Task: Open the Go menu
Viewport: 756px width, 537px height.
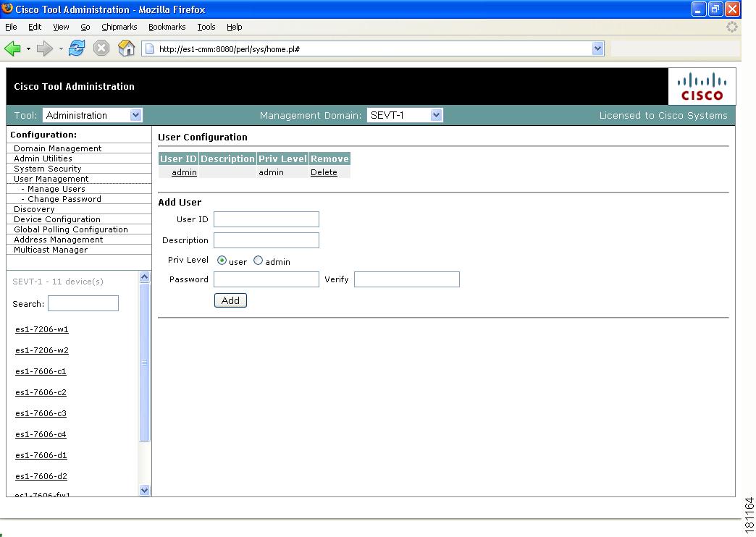Action: click(85, 27)
